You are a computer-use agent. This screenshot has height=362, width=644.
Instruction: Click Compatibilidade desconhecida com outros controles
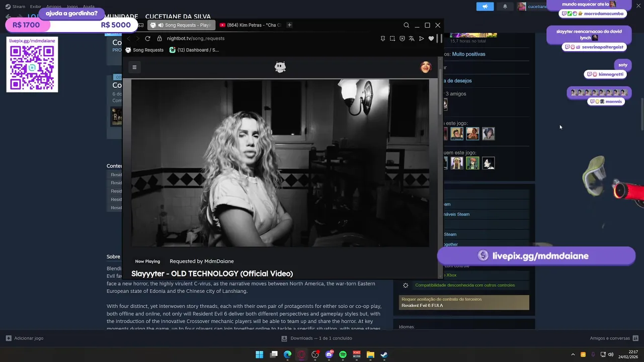[x=465, y=285]
